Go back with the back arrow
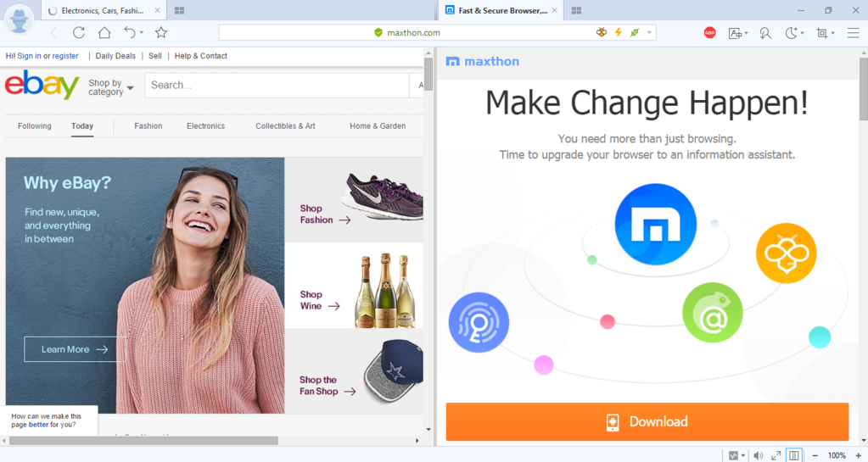868x462 pixels. click(x=53, y=33)
